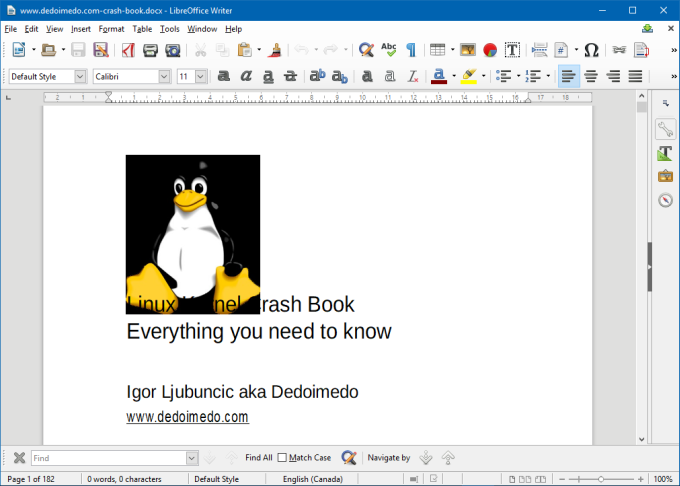Click the Save As icon
This screenshot has width=680, height=486.
(x=101, y=50)
